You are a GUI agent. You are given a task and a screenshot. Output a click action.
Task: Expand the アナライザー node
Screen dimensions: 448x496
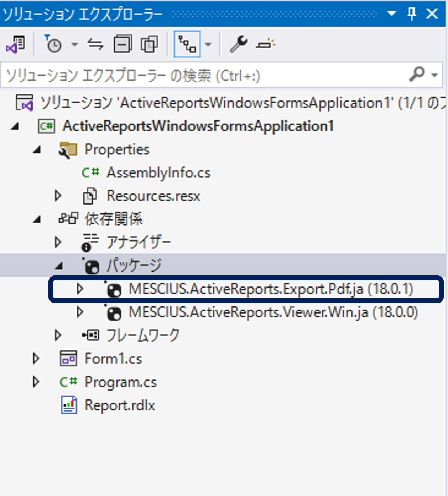point(58,242)
